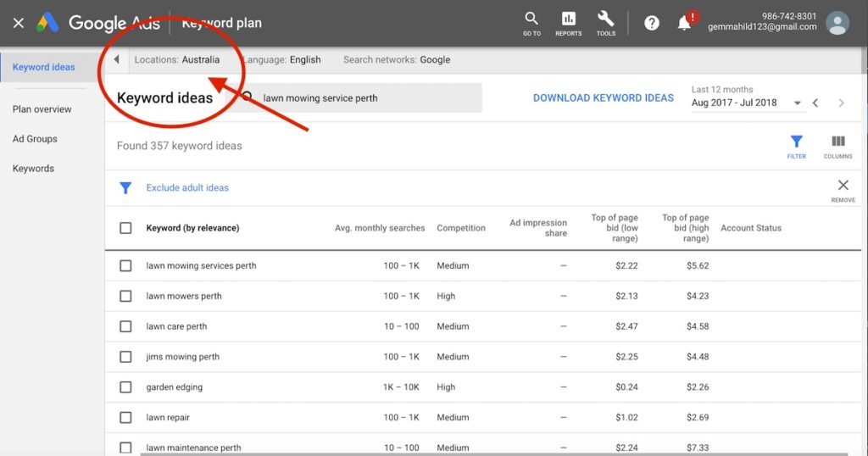Open the Help question mark icon

point(652,23)
